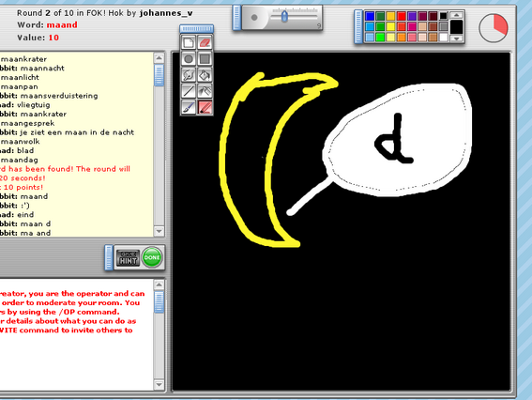Click the chat log scroll down arrow
The width and height of the screenshot is (532, 400).
click(x=159, y=231)
